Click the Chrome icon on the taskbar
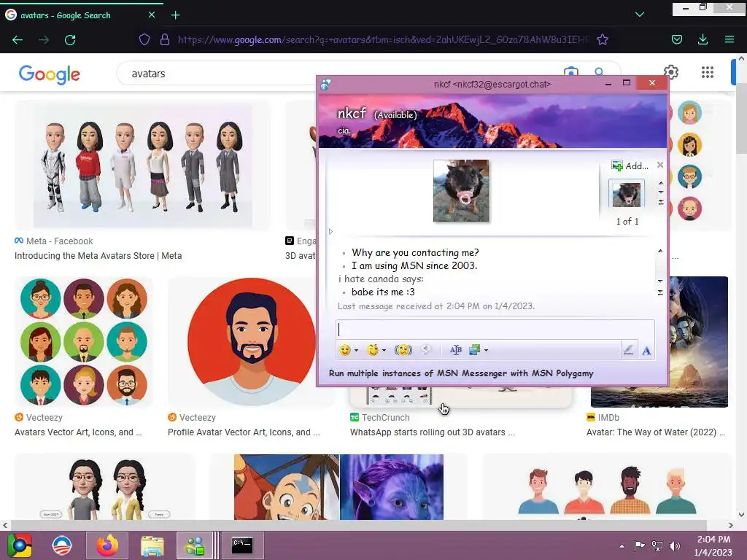 20,545
